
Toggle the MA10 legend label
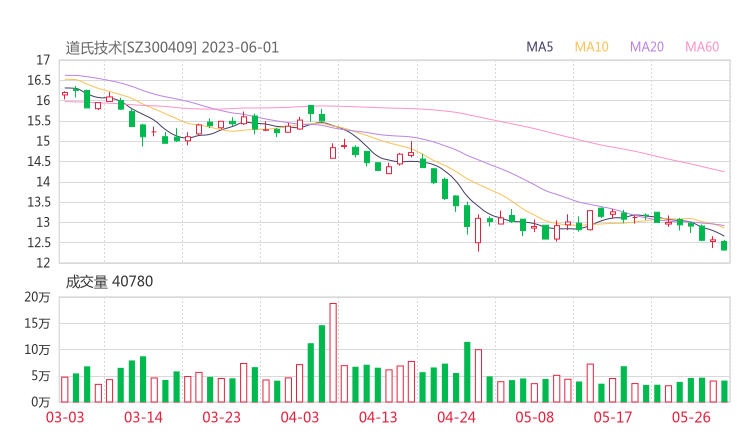click(x=591, y=47)
